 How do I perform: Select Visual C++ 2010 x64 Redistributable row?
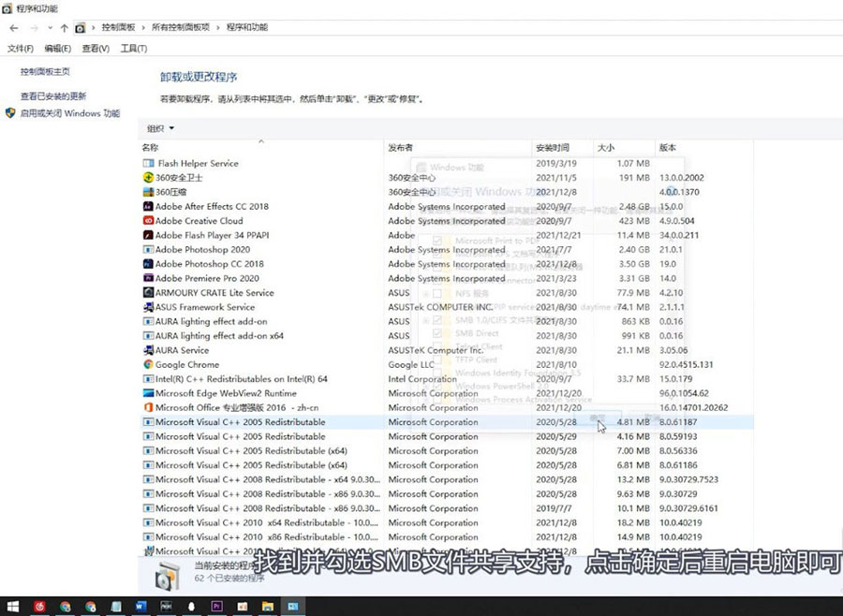446,522
